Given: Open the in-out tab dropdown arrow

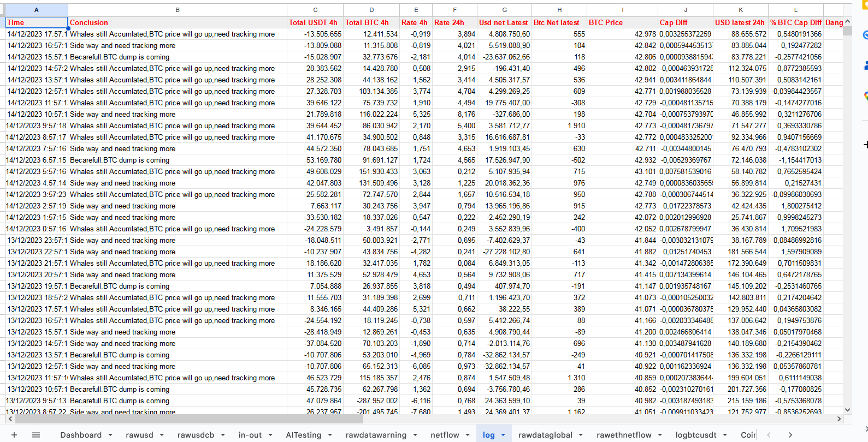Looking at the screenshot, I should pos(270,435).
